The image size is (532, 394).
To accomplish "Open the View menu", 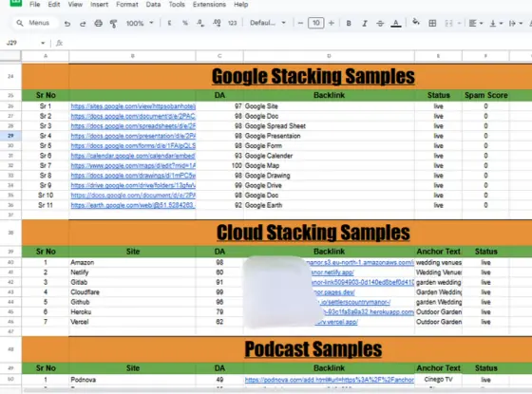I will tap(75, 5).
